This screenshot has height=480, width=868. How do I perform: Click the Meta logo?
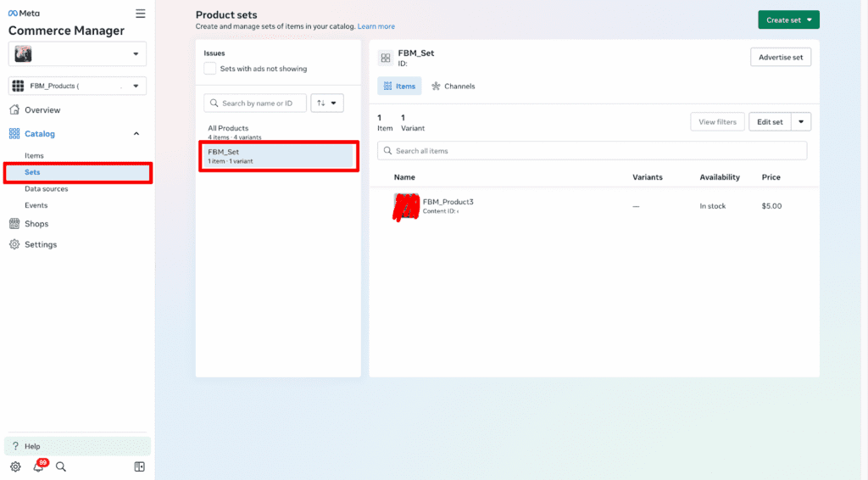[x=24, y=14]
